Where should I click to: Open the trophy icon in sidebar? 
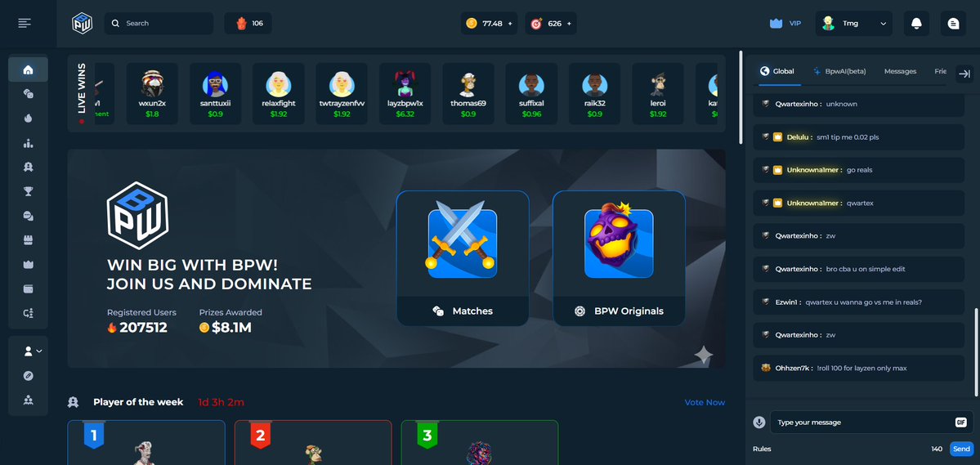coord(28,191)
